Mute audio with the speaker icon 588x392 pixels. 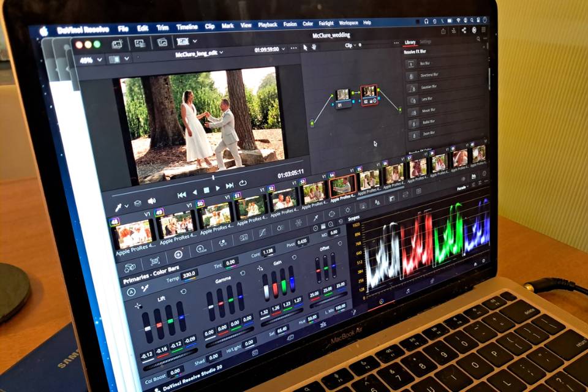[151, 201]
